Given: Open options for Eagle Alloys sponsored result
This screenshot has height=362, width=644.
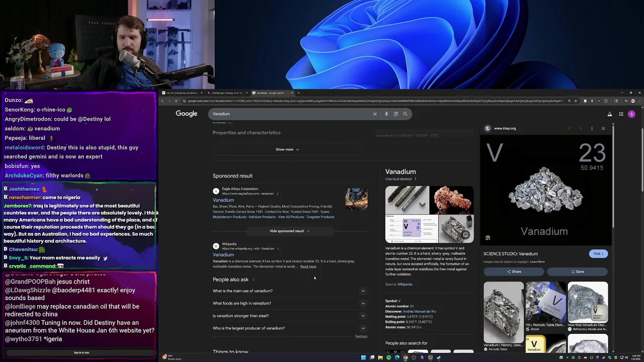Looking at the screenshot, I should [277, 194].
